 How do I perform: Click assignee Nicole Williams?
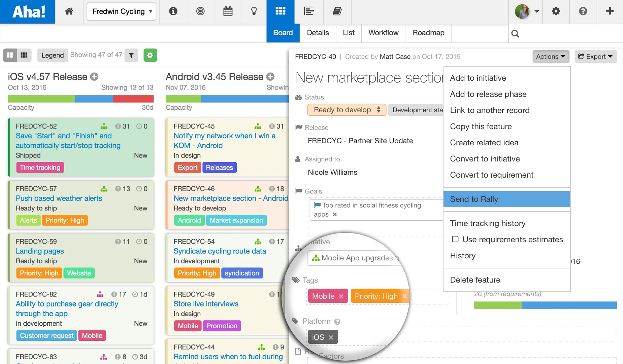(332, 172)
